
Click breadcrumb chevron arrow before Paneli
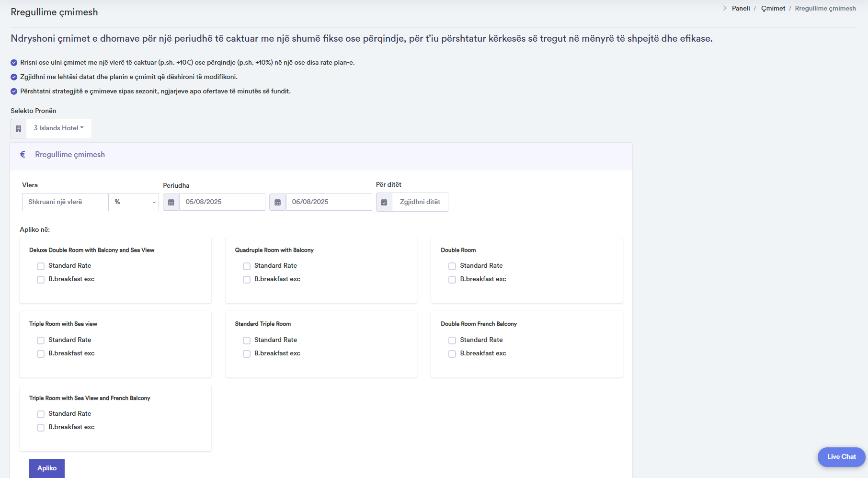tap(725, 8)
